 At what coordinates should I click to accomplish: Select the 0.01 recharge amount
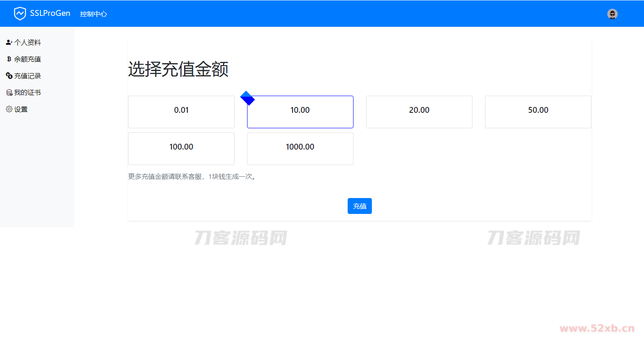click(x=181, y=112)
